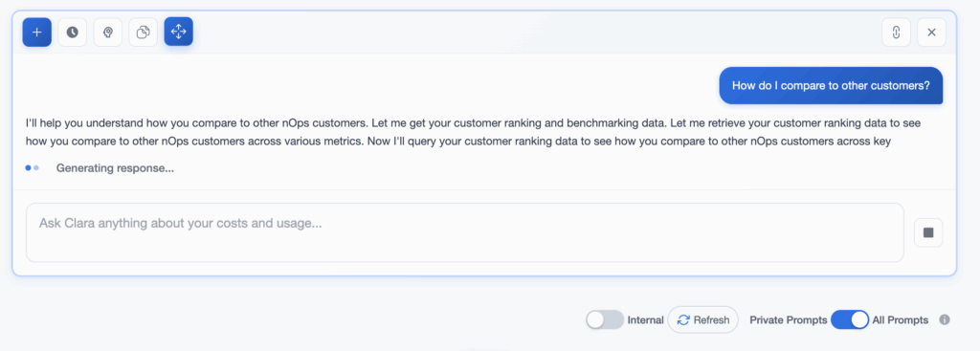Click Clara's response text paragraph

coord(473,132)
